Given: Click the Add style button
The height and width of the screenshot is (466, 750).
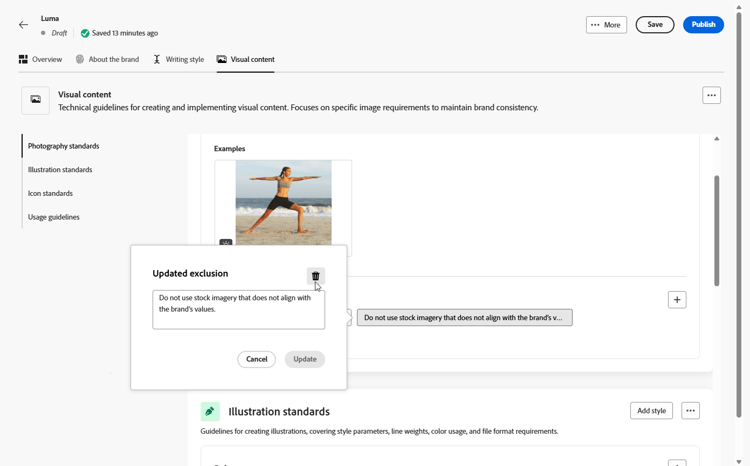Looking at the screenshot, I should [651, 411].
